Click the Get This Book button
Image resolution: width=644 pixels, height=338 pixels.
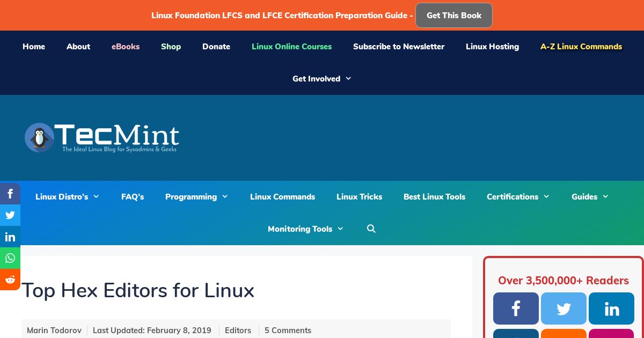pyautogui.click(x=454, y=16)
